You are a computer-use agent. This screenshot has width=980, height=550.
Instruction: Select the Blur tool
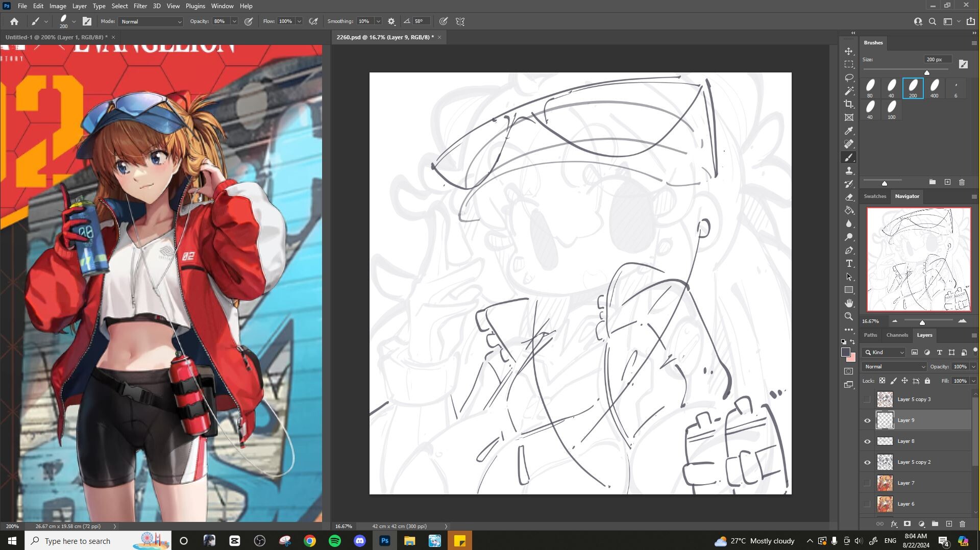[849, 223]
